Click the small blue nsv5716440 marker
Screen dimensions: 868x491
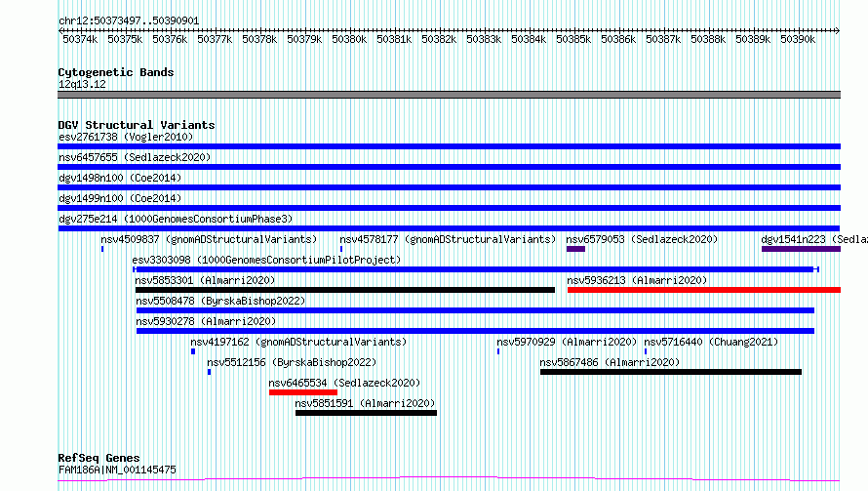(x=646, y=352)
